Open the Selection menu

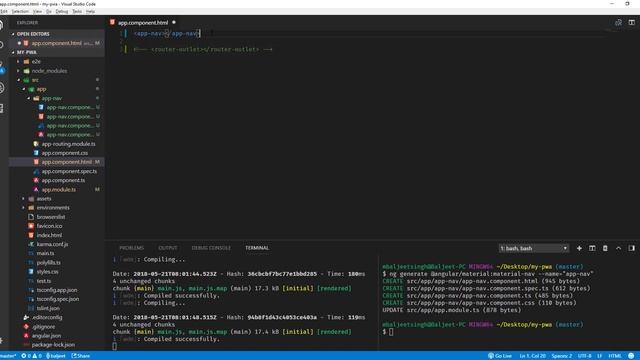click(20, 11)
